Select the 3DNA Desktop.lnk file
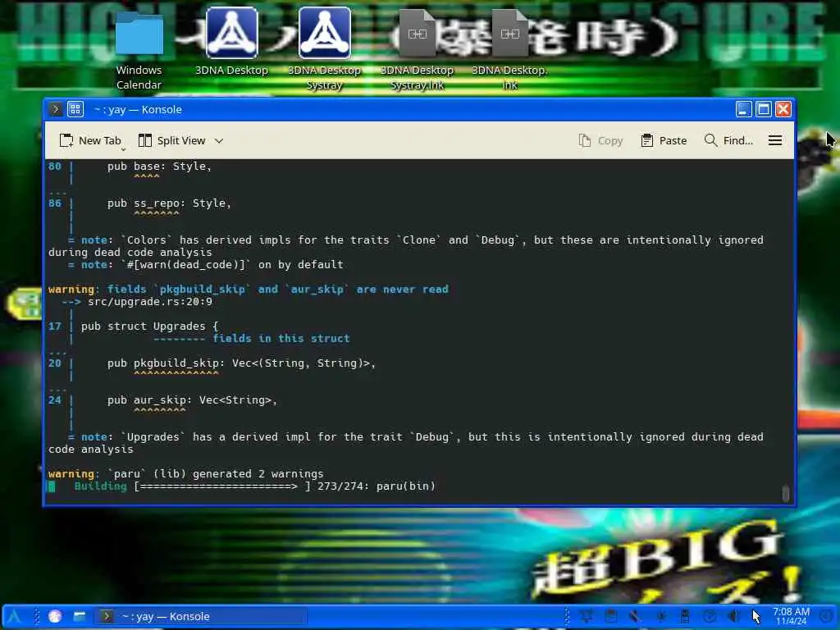 (509, 49)
